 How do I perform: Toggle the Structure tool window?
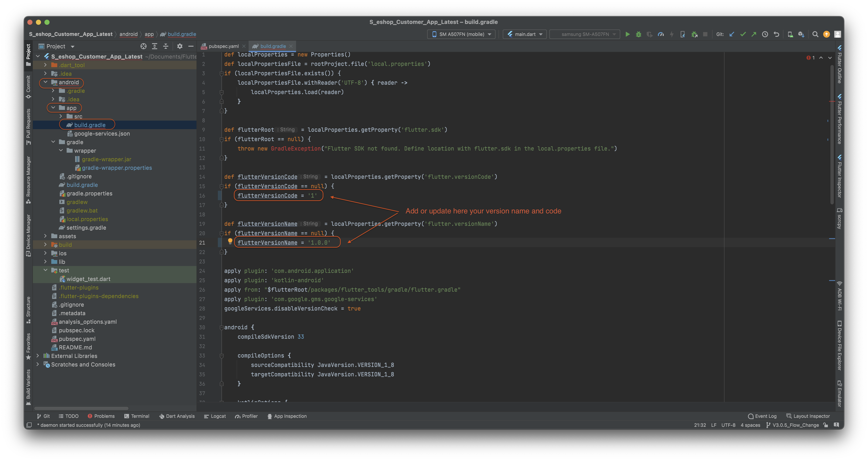28,310
